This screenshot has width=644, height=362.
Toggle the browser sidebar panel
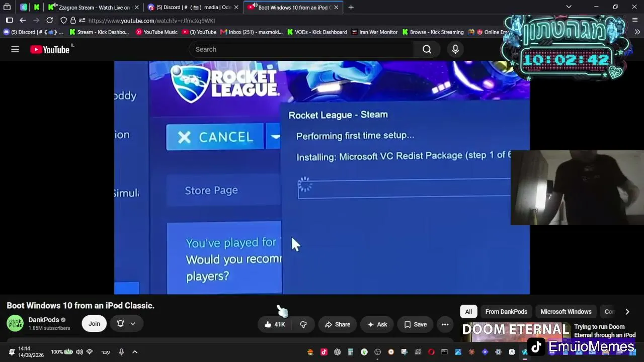point(9,20)
